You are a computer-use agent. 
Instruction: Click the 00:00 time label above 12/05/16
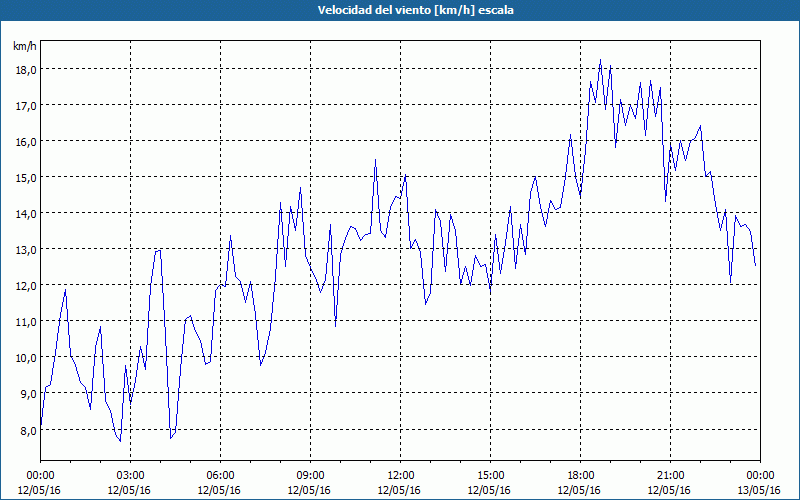pos(40,476)
